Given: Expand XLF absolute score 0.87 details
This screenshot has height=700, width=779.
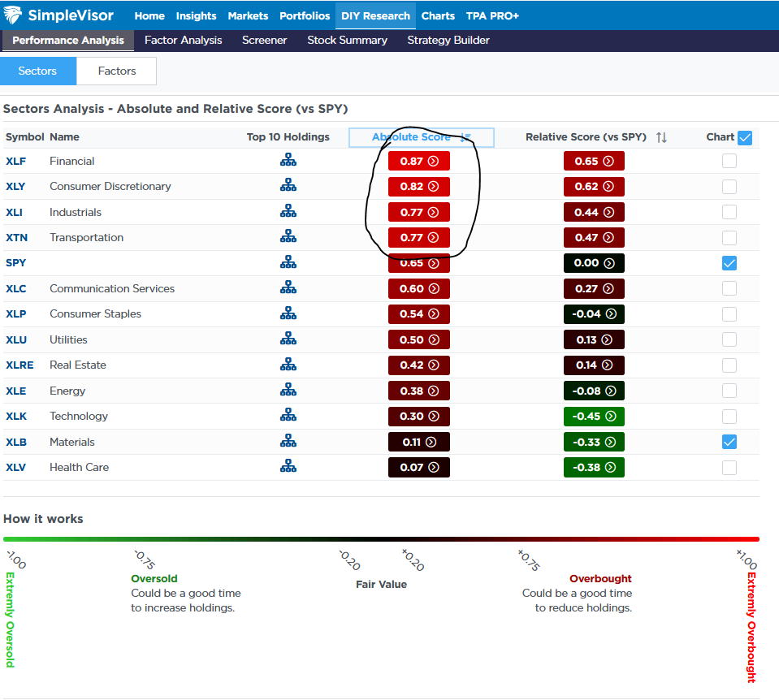Looking at the screenshot, I should (x=419, y=161).
